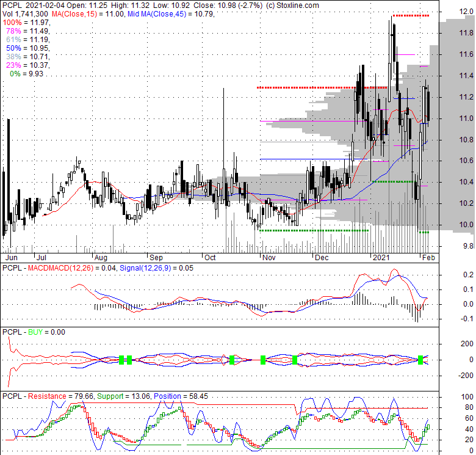Click the 'Mid MA(Close,45) = 10.79' legend
The image size is (476, 455).
pyautogui.click(x=171, y=14)
